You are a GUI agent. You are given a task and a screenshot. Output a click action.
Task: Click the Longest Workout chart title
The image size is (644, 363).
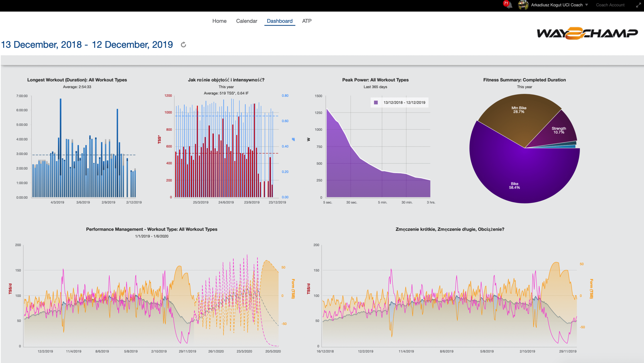(x=77, y=80)
